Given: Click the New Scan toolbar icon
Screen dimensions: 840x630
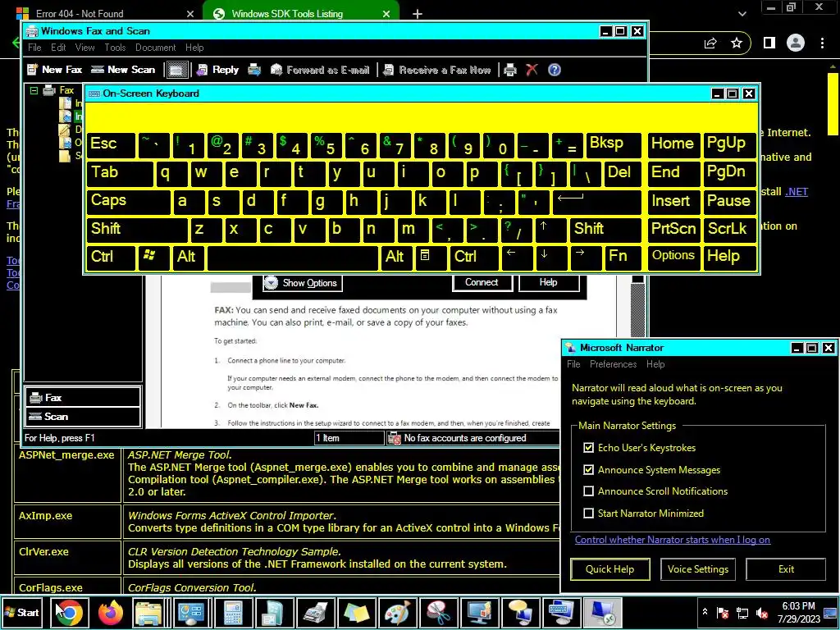Looking at the screenshot, I should (123, 70).
